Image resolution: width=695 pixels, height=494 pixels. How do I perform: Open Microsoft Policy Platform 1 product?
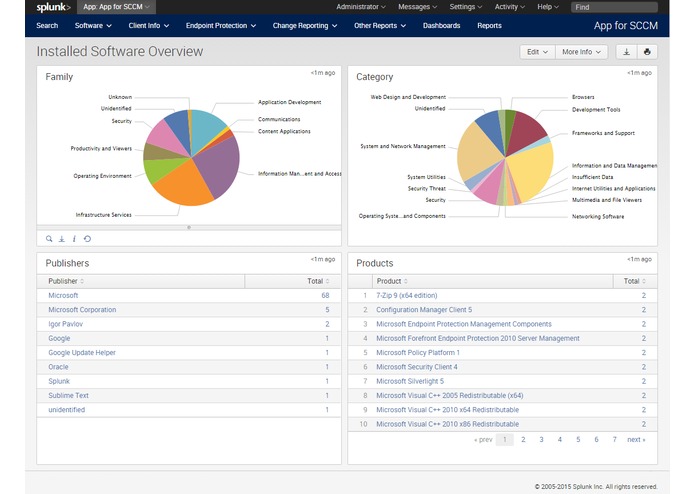[x=418, y=353]
